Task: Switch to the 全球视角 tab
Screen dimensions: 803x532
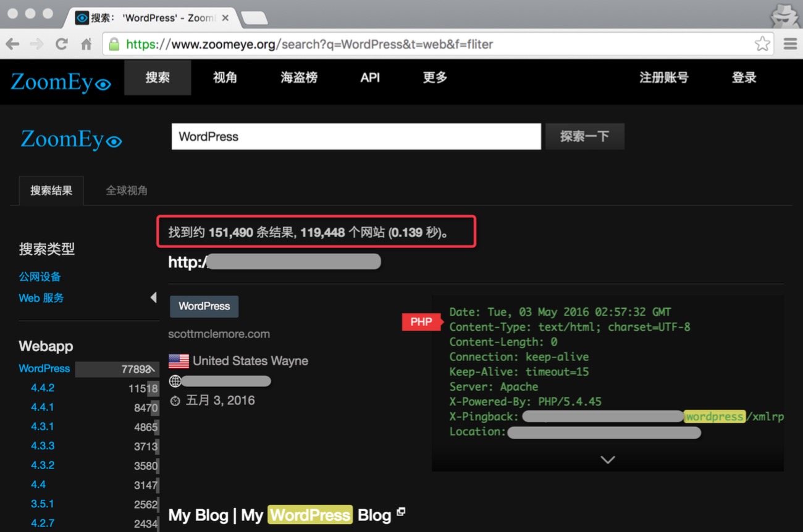Action: pos(127,191)
